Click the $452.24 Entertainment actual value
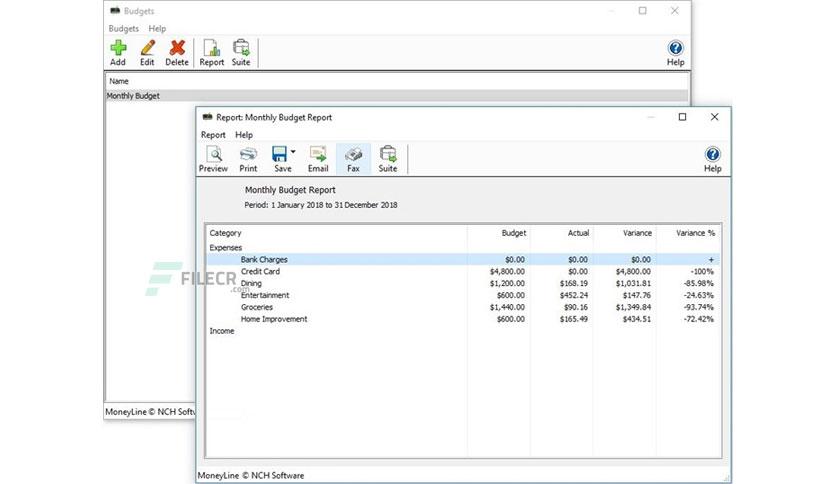836x484 pixels. (x=574, y=295)
